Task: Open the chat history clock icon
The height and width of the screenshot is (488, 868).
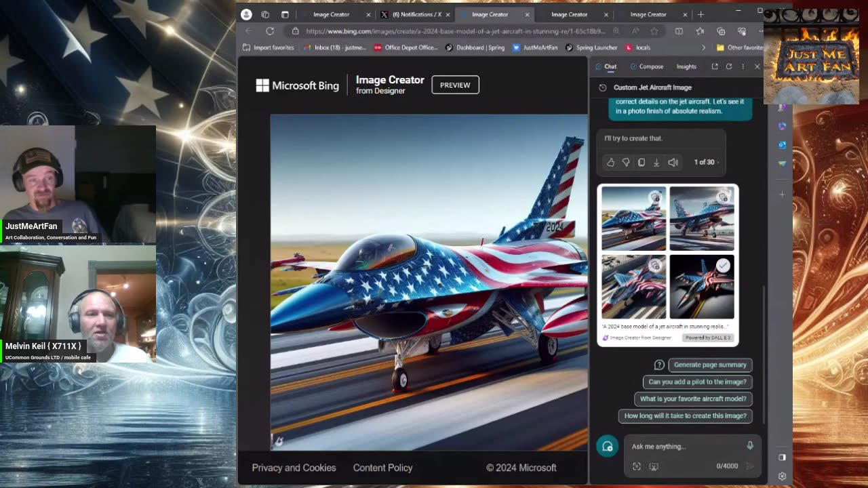Action: pyautogui.click(x=602, y=87)
